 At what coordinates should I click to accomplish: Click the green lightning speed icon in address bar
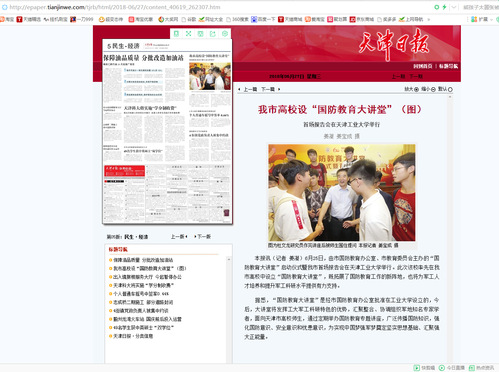(444, 7)
